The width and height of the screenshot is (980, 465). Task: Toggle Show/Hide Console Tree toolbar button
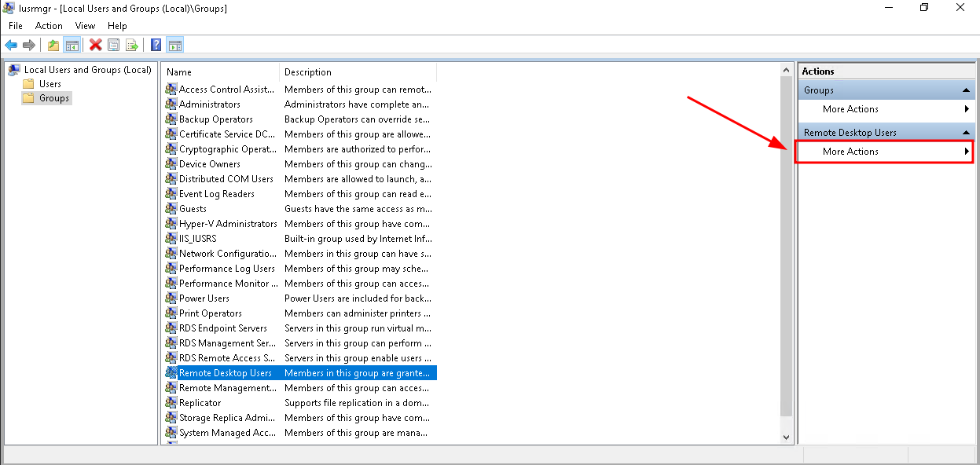coord(72,46)
